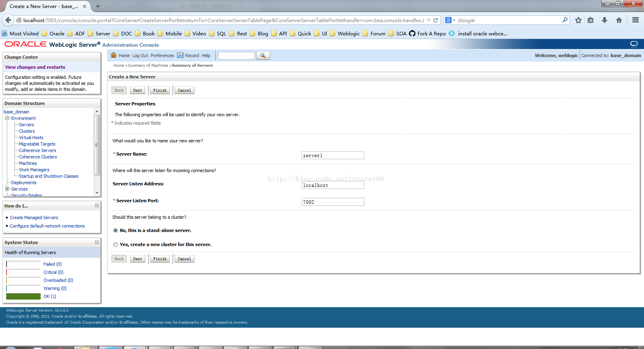Close the Create a New Server tab

pyautogui.click(x=85, y=6)
